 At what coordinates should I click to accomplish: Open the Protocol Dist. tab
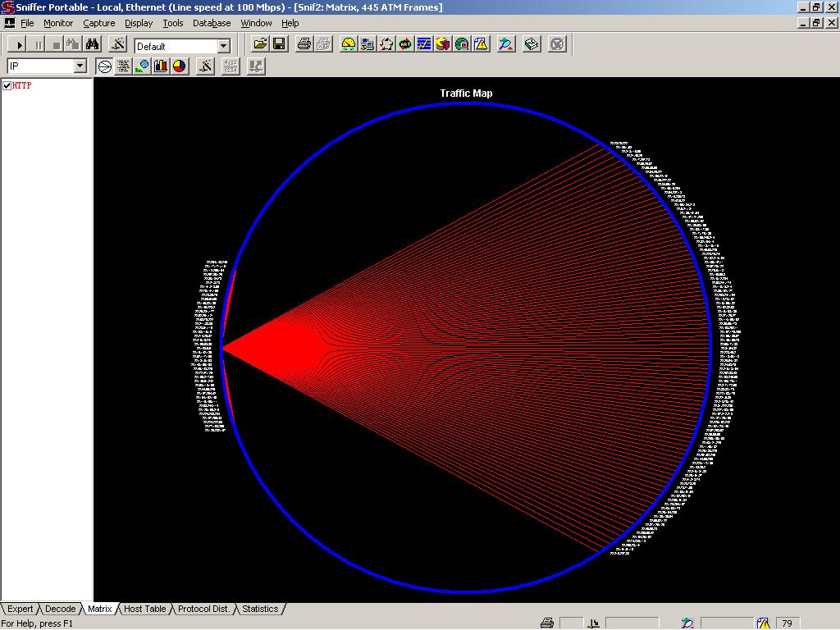(203, 609)
